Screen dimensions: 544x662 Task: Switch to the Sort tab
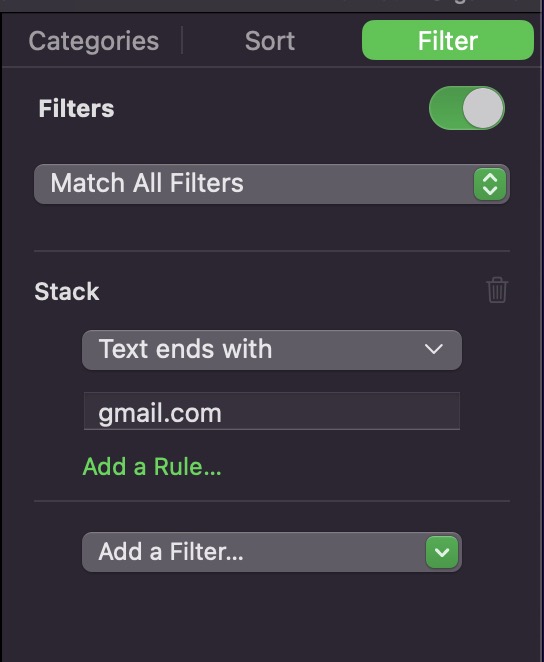pyautogui.click(x=270, y=41)
